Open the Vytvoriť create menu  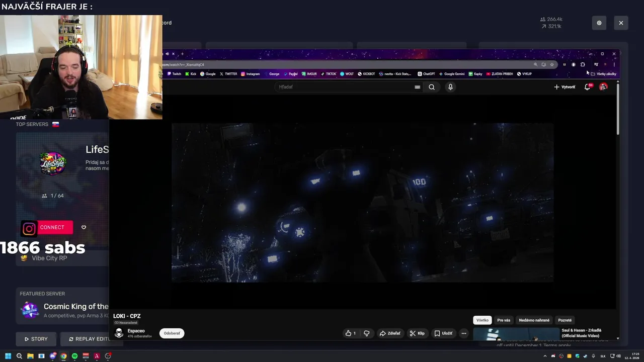point(565,87)
